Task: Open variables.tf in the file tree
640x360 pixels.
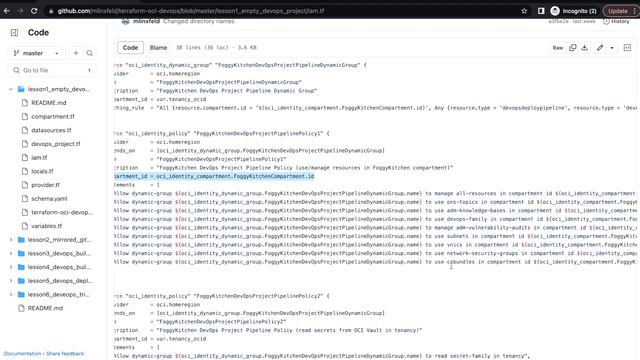Action: [47, 226]
